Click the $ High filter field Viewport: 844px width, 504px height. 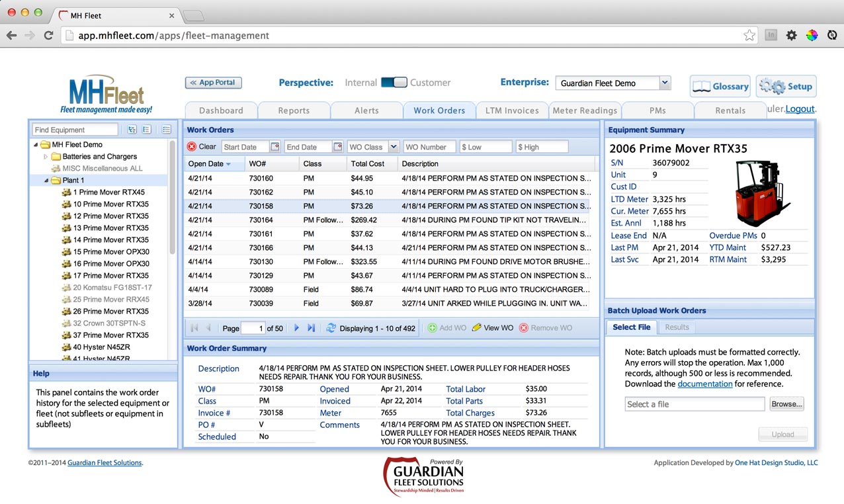[x=542, y=147]
